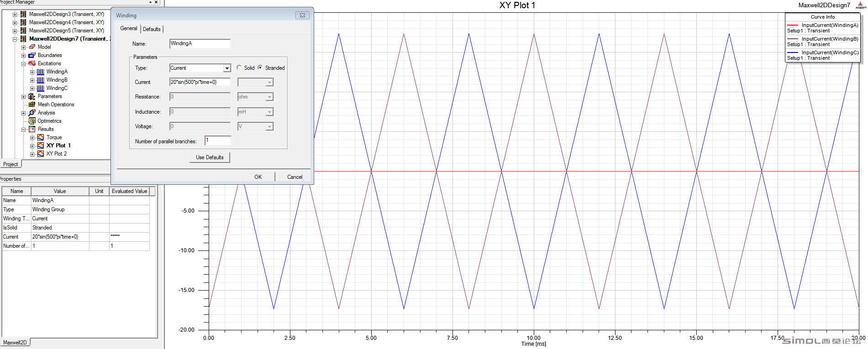
Task: Click the red InputCurrent(WindingA) legend line
Action: pos(793,25)
